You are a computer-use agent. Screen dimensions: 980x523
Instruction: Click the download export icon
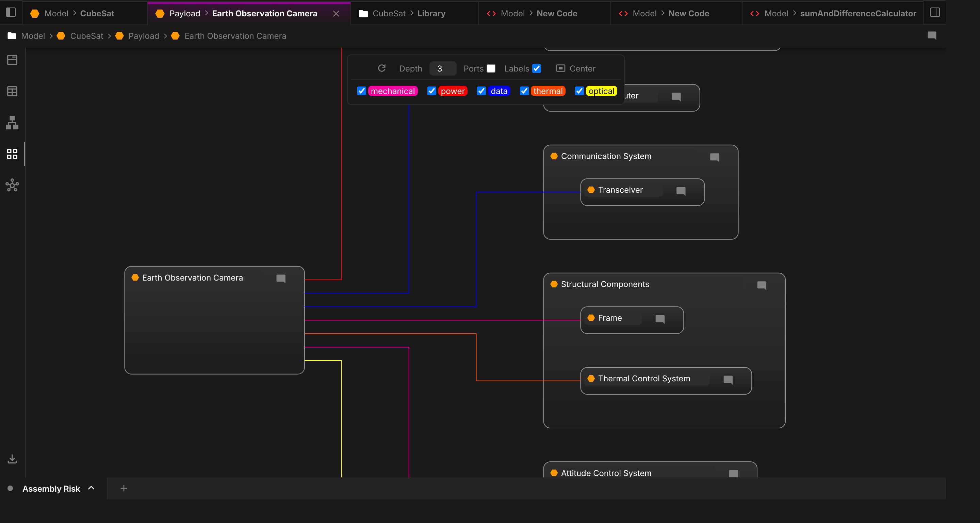(12, 459)
